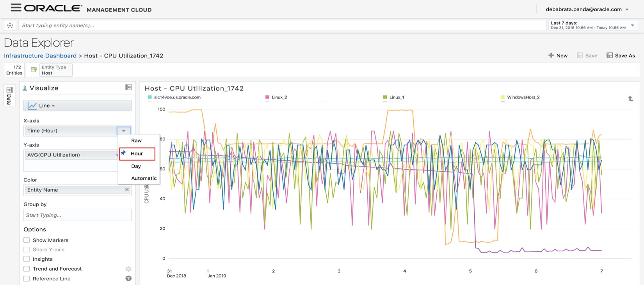Select Day from the X-axis menu
The width and height of the screenshot is (644, 285).
tap(136, 166)
